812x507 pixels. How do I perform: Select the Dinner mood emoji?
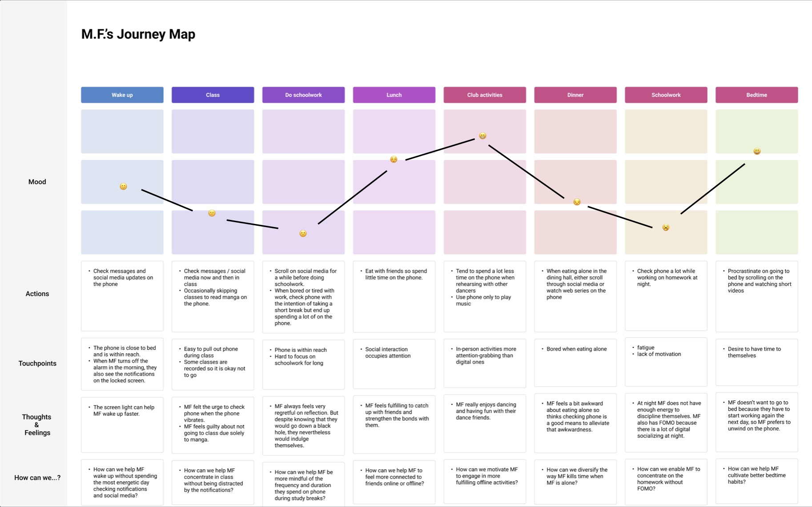pos(577,202)
